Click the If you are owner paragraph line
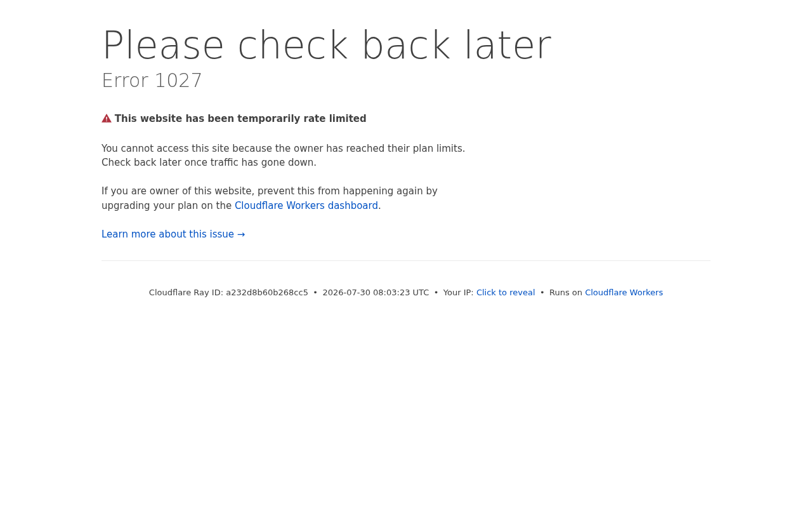This screenshot has height=508, width=812. pos(270,191)
